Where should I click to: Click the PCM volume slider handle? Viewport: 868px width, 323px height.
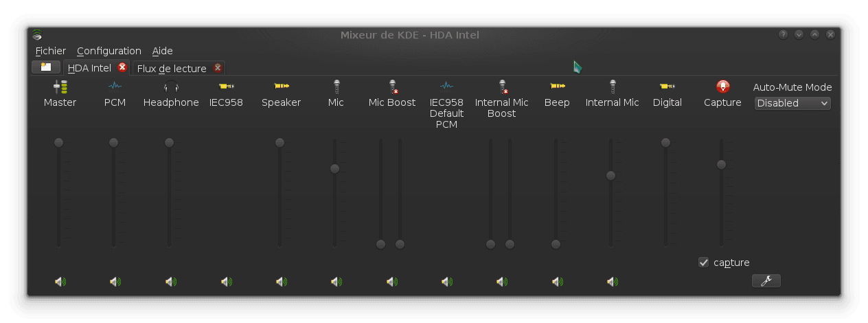coord(114,143)
